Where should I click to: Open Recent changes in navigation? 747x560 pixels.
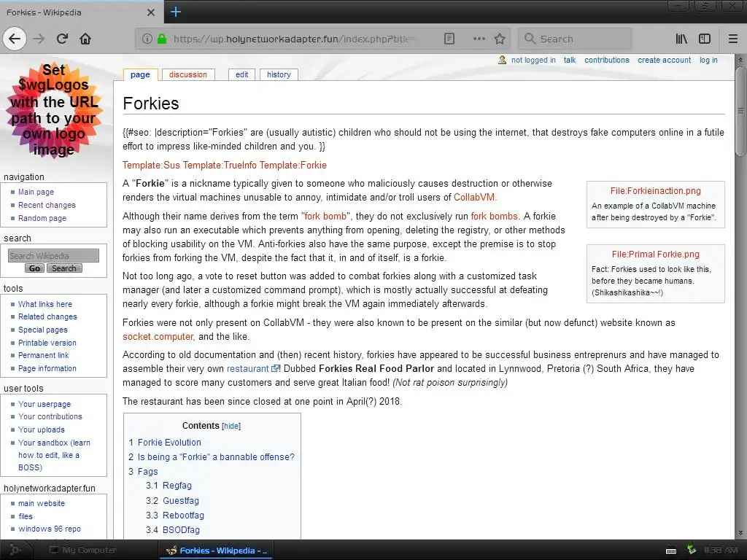tap(47, 205)
